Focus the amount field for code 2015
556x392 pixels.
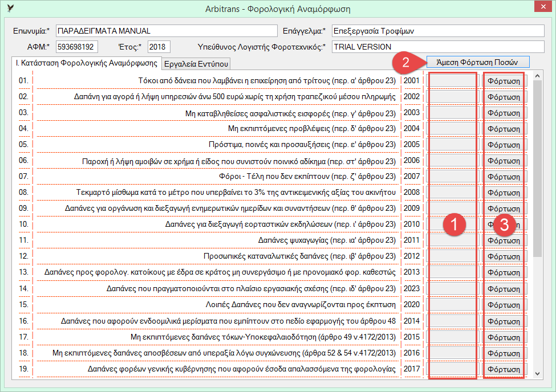pos(452,337)
